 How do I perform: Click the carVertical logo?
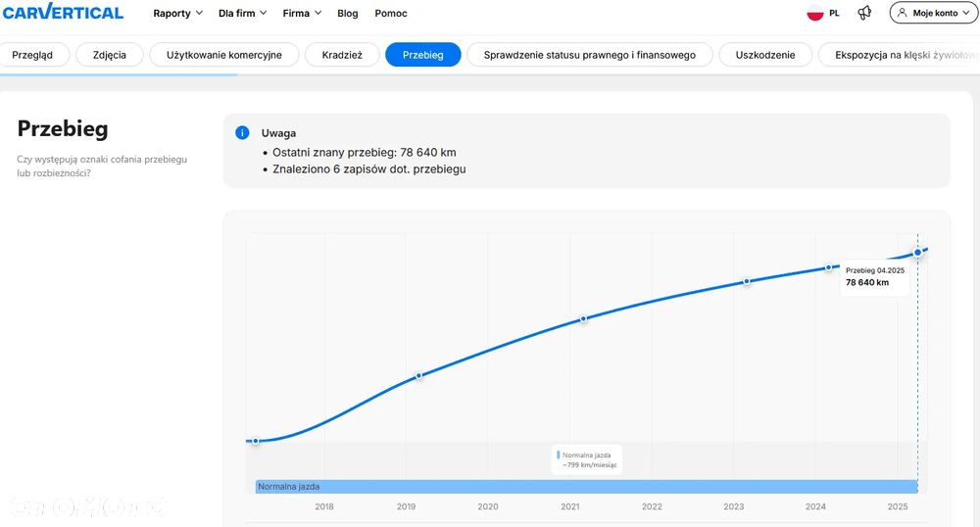point(63,13)
